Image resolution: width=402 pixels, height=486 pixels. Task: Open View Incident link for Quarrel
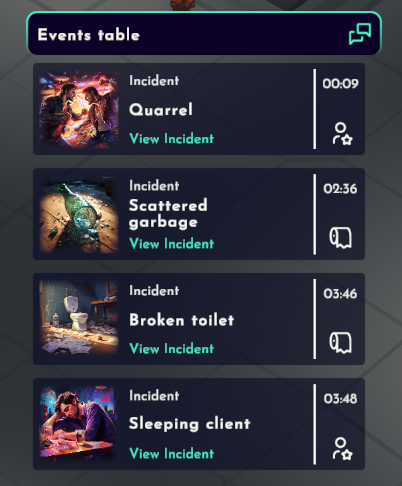171,139
